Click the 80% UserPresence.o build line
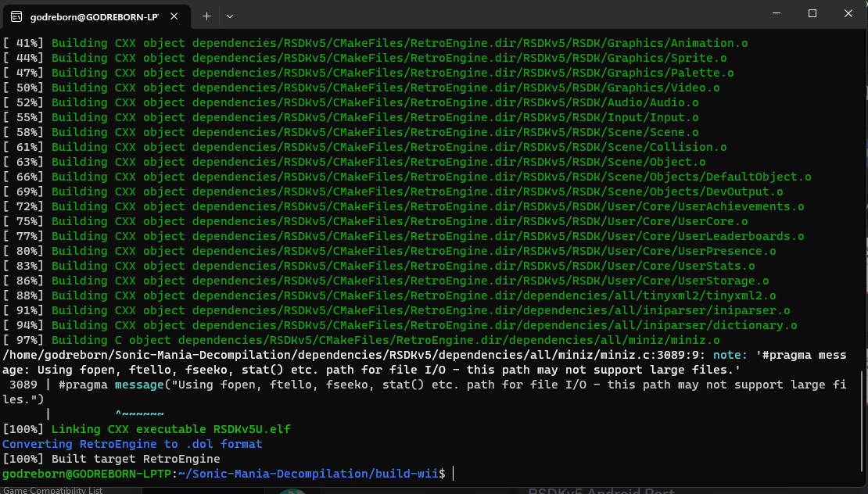Image resolution: width=868 pixels, height=494 pixels. [x=389, y=251]
